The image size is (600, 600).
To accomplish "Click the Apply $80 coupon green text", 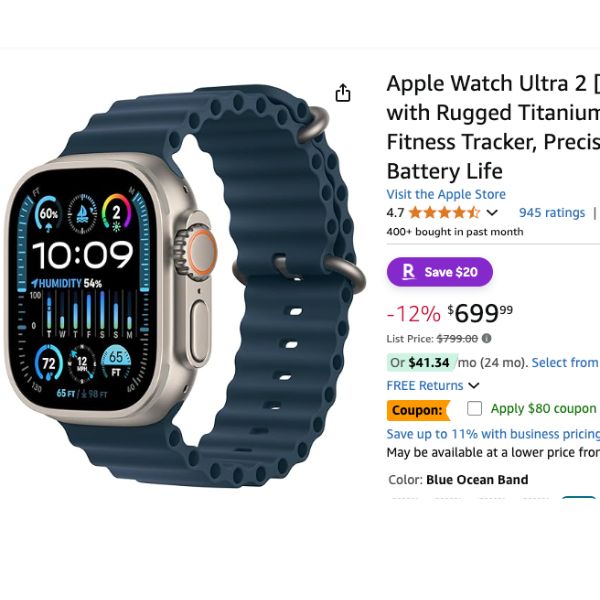I will (543, 409).
